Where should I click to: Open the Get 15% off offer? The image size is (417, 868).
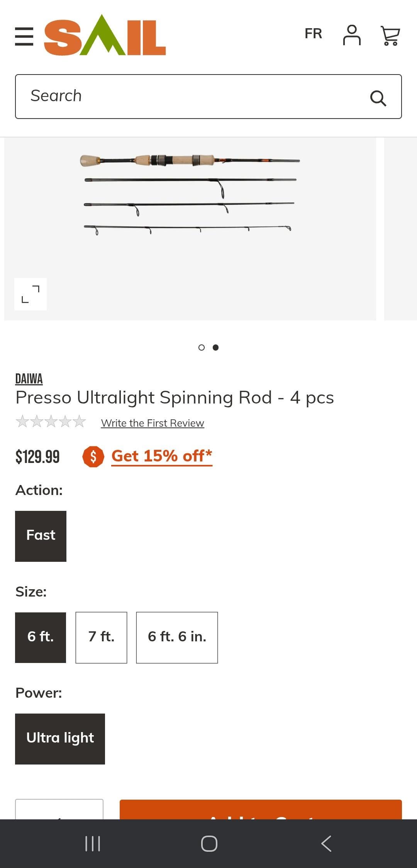[162, 456]
